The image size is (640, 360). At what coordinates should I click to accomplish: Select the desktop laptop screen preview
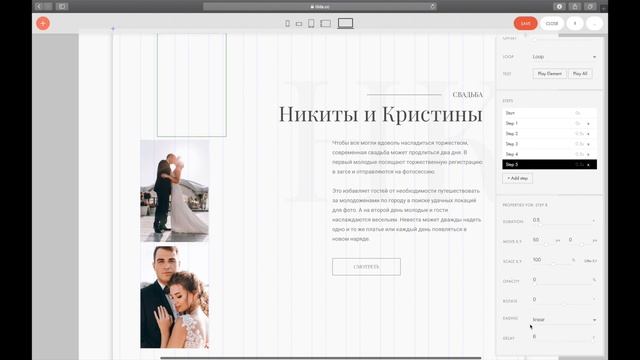point(345,23)
